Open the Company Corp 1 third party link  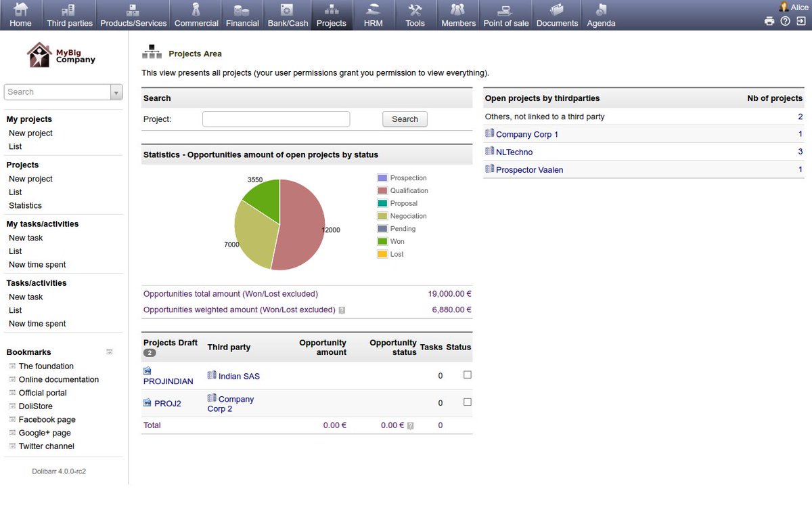[x=526, y=134]
